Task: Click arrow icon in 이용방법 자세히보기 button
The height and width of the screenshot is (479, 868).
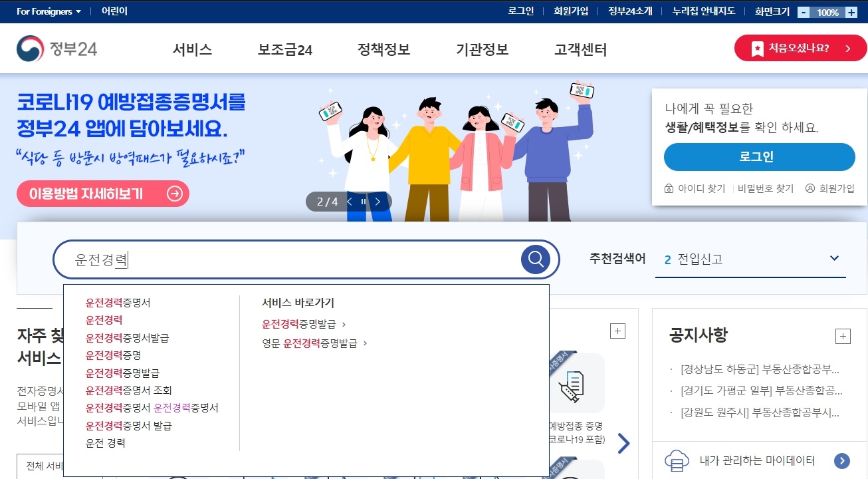Action: 175,194
